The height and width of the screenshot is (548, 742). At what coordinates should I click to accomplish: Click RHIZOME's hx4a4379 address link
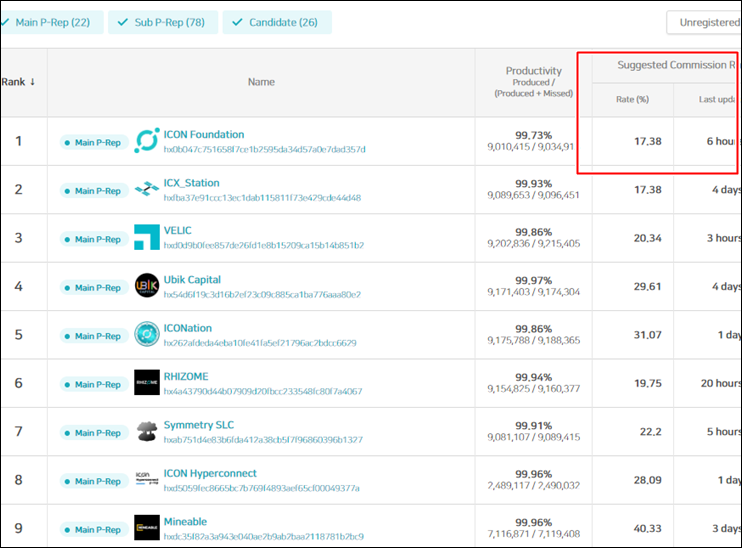click(x=263, y=391)
